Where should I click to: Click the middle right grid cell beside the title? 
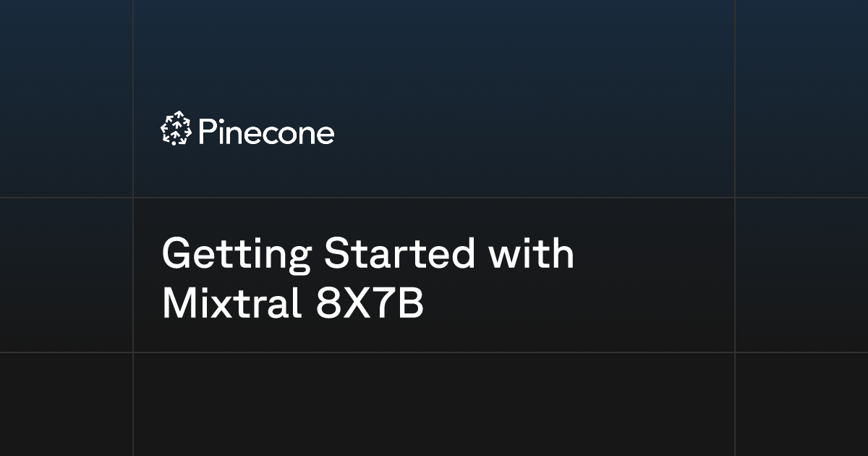(802, 275)
